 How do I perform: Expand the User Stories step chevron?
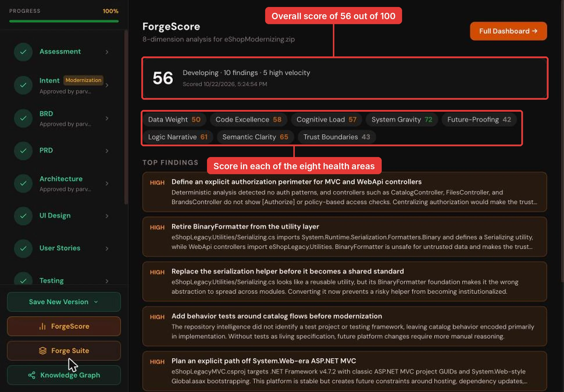tap(107, 249)
